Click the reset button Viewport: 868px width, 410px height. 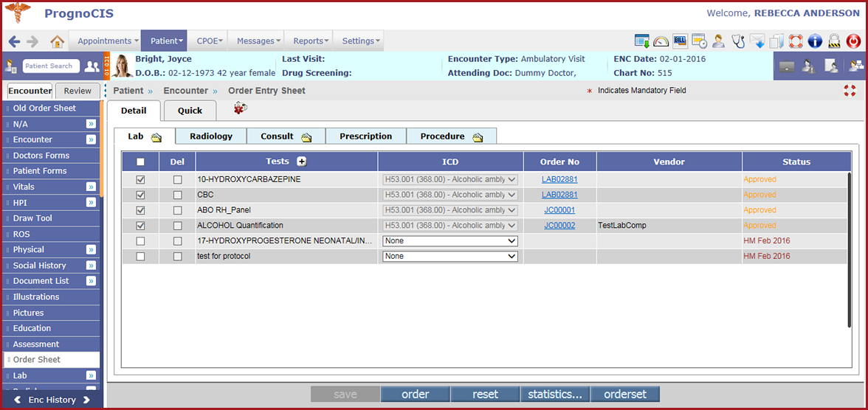[485, 395]
